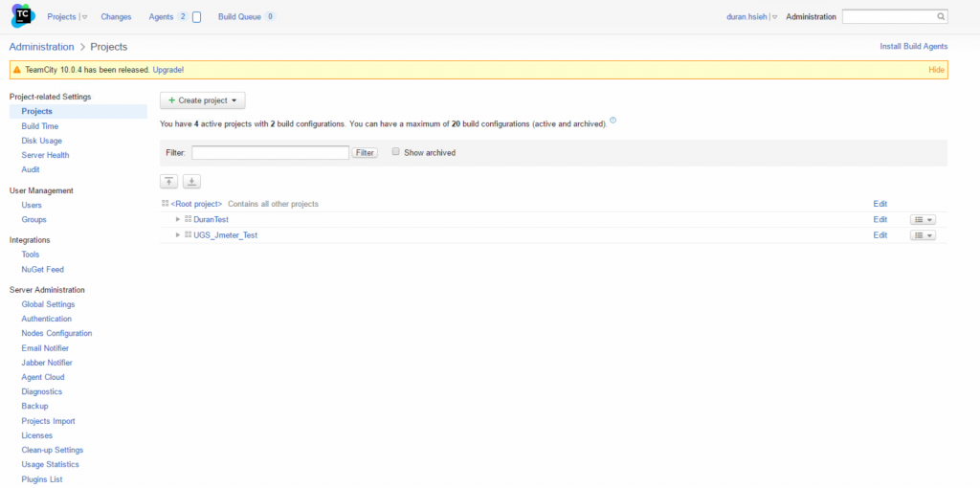Click the Filter button
This screenshot has height=488, width=980.
[x=365, y=152]
